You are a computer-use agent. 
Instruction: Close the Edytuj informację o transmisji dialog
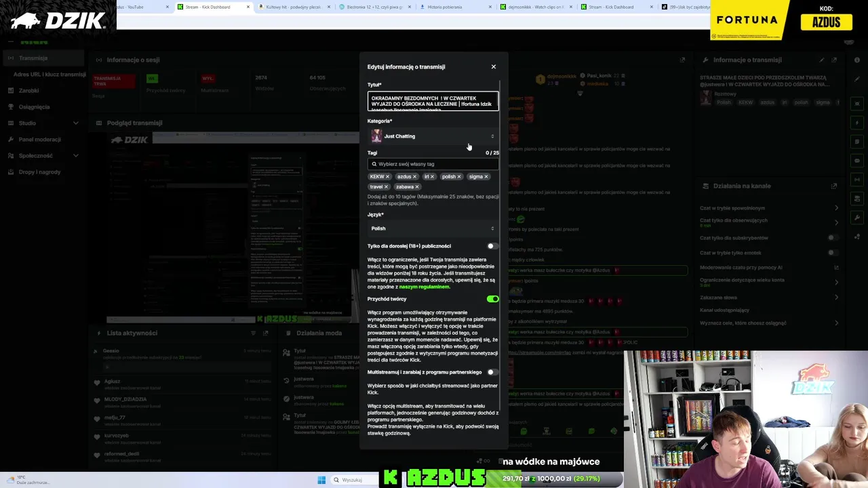tap(493, 66)
